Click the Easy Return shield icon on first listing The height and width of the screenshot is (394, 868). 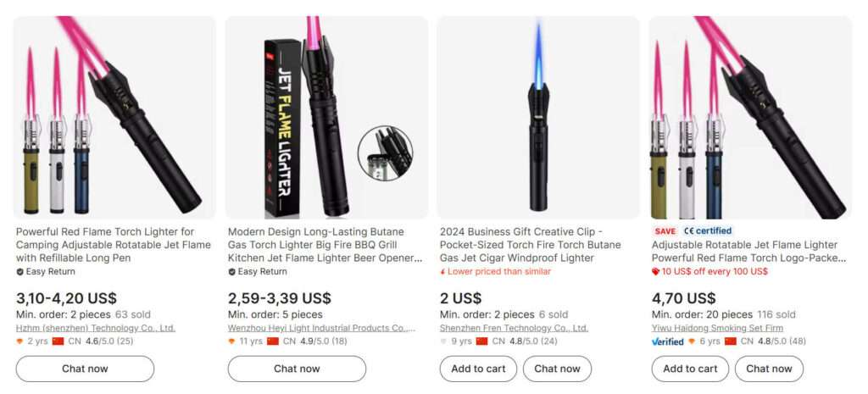[19, 272]
